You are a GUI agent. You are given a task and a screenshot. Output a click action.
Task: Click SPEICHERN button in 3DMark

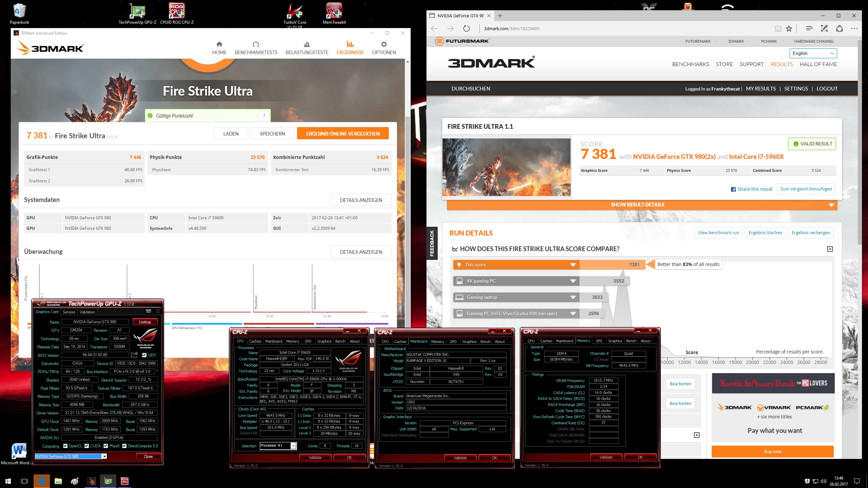[x=272, y=134]
